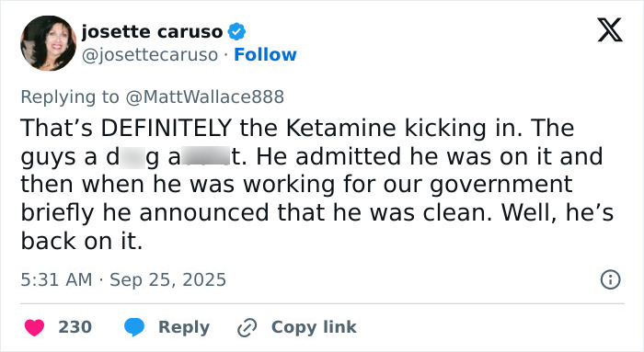
Task: Click the 230 likes count
Action: click(x=75, y=327)
